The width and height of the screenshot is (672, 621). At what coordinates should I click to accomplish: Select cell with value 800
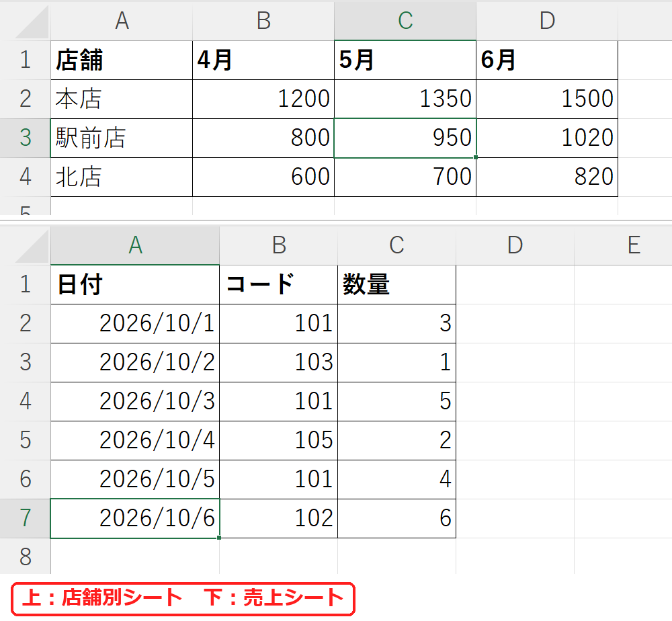tap(263, 138)
